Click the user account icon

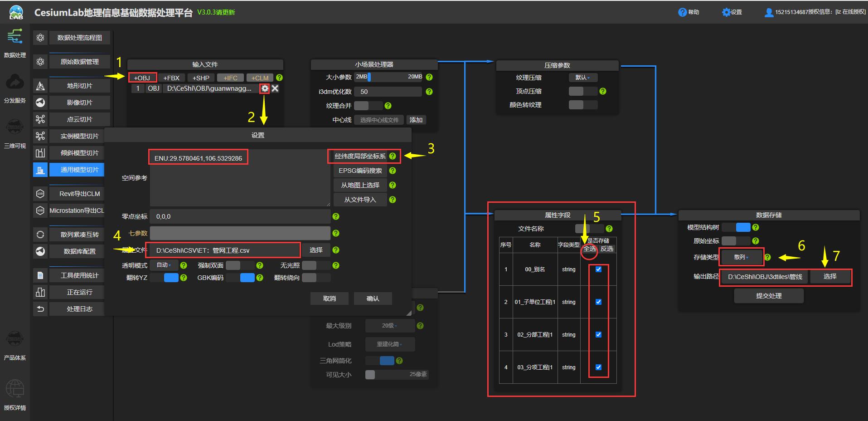pos(769,13)
